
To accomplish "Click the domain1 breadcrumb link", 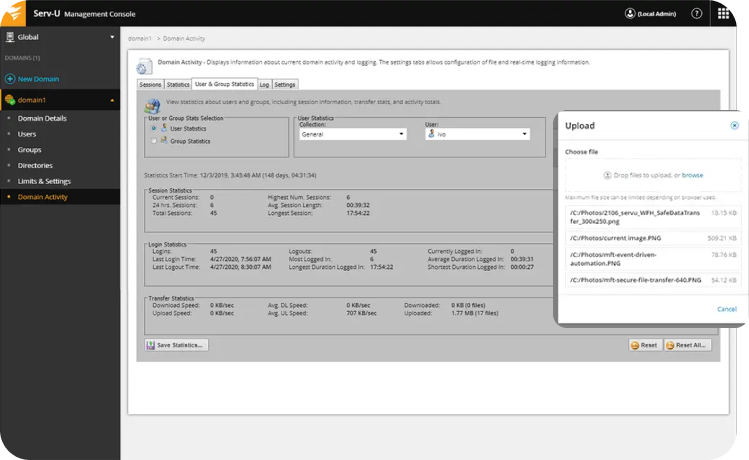I will 139,38.
